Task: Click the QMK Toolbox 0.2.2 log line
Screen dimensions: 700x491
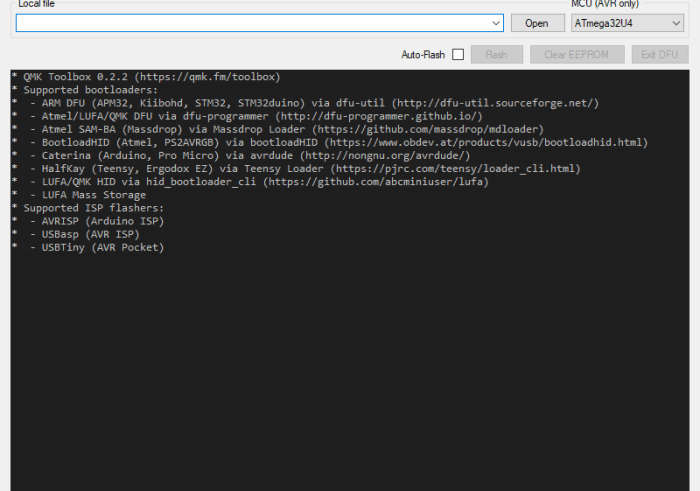Action: [x=146, y=77]
